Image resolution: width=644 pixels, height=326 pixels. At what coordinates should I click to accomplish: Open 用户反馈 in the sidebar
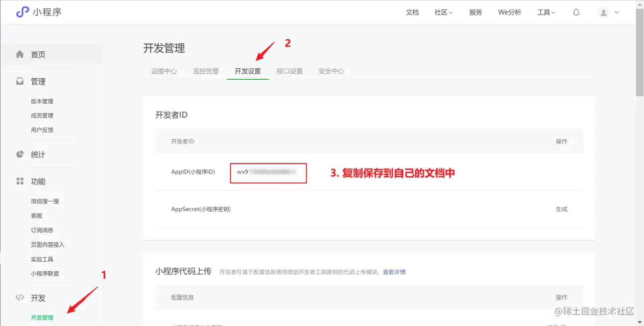coord(42,130)
